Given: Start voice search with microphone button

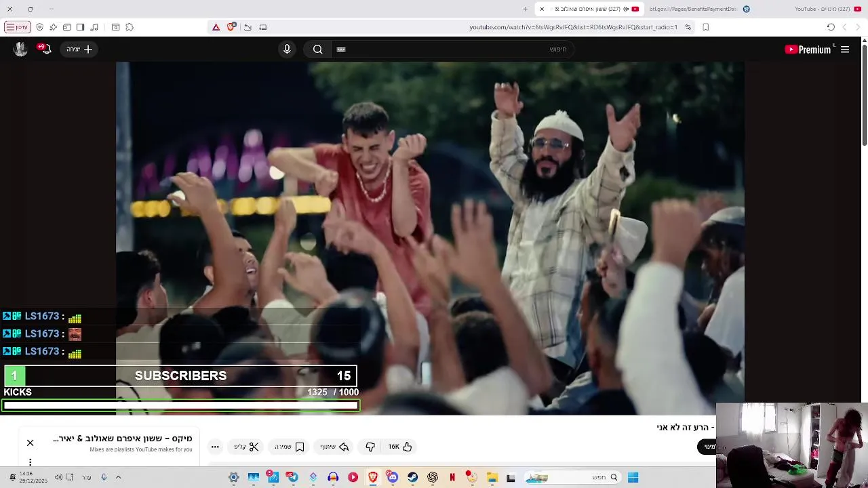Looking at the screenshot, I should coord(287,49).
